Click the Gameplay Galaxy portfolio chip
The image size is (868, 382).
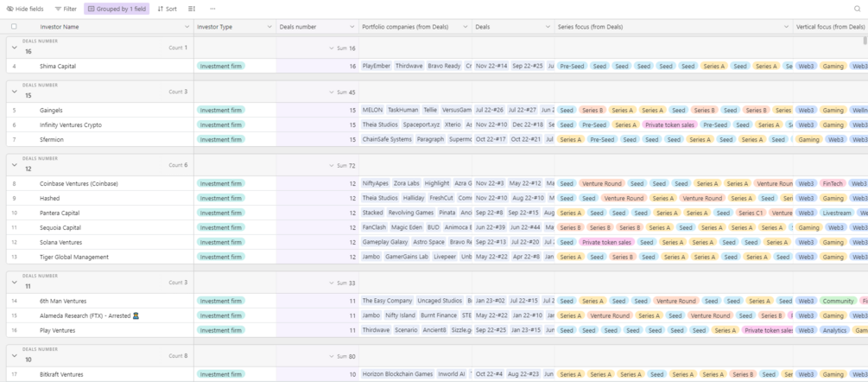[x=384, y=242]
